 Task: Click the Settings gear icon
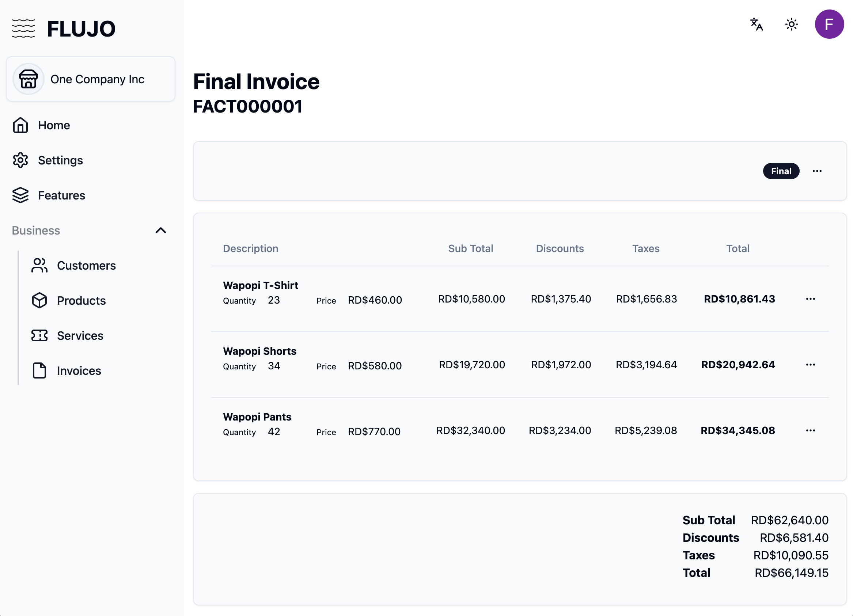pyautogui.click(x=20, y=160)
